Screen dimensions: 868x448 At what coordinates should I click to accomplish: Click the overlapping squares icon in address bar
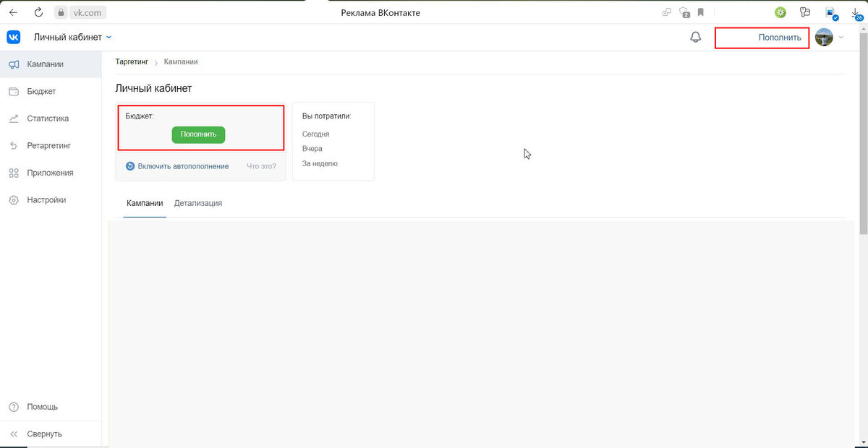click(x=666, y=12)
